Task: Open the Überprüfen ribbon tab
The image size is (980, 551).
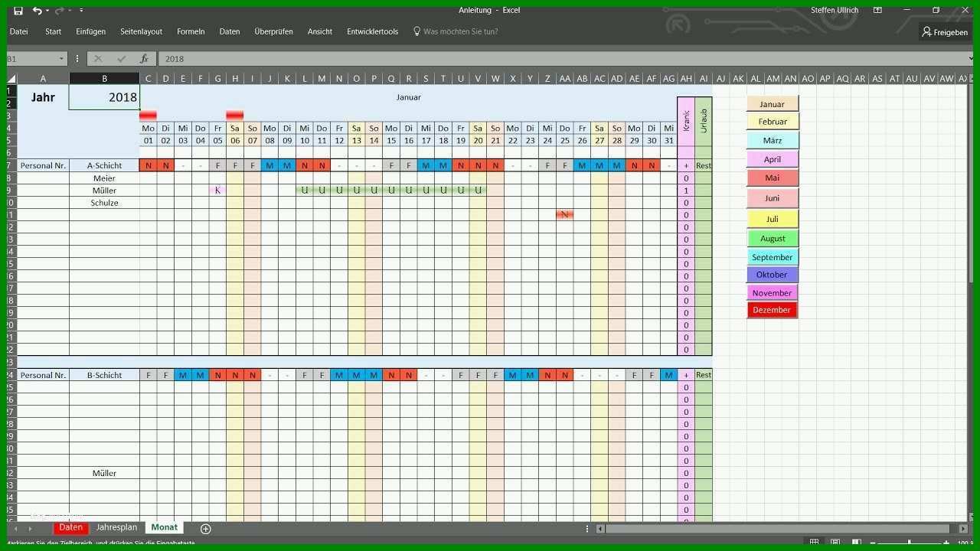Action: [273, 31]
